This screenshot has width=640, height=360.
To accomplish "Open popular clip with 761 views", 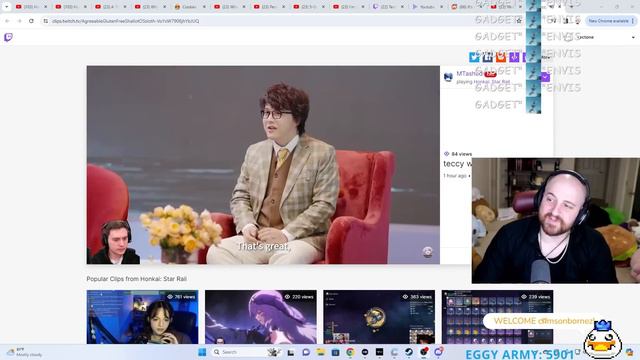I will click(x=142, y=317).
